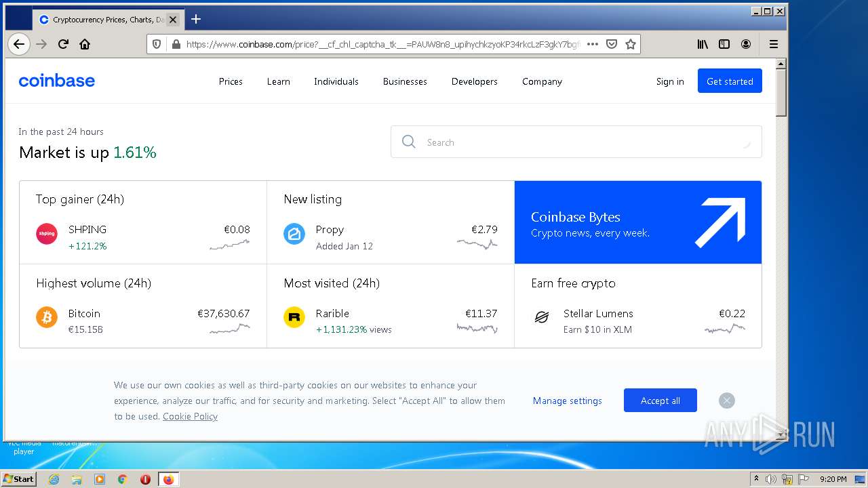Open the Propy coin icon
Viewport: 868px width, 488px height.
294,234
